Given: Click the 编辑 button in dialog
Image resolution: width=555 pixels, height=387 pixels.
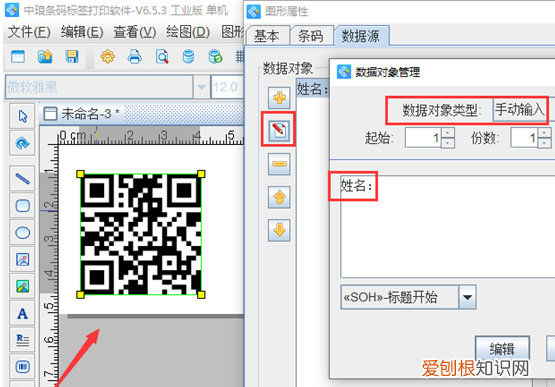Looking at the screenshot, I should [502, 349].
